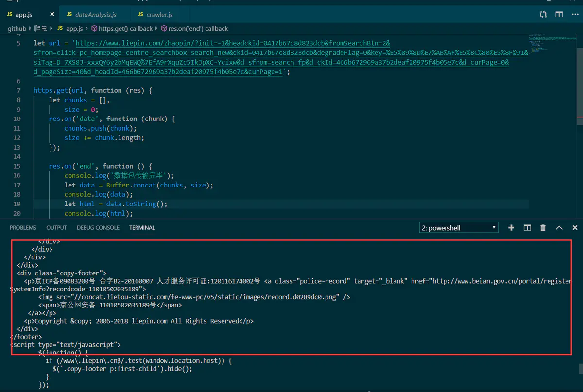Close the app.js editor tab

52,15
